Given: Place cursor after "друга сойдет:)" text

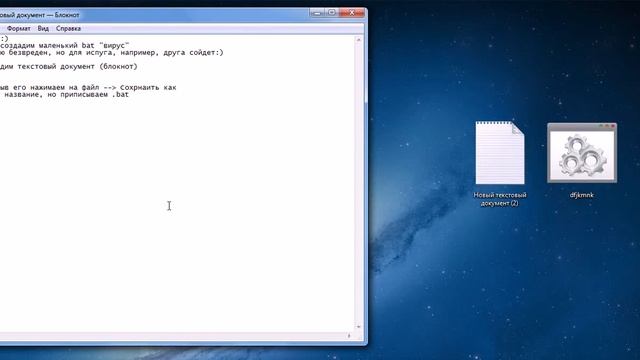Looking at the screenshot, I should coord(224,53).
